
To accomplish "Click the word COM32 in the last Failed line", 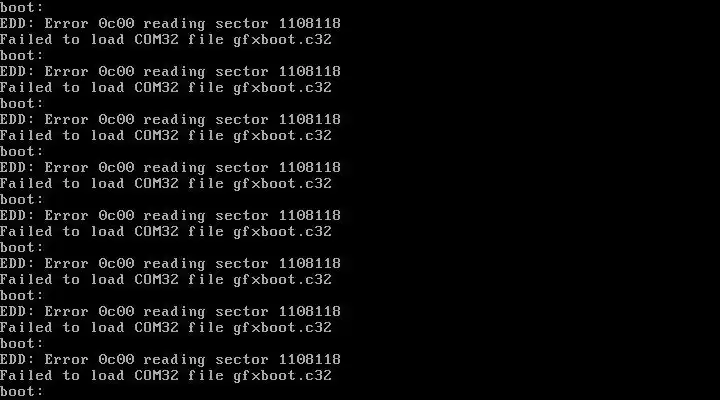I will click(156, 375).
